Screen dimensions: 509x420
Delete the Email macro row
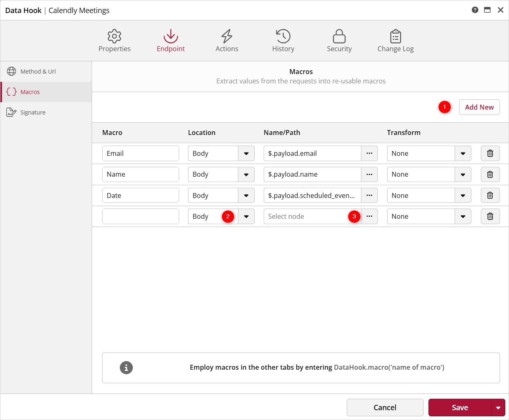tap(490, 153)
